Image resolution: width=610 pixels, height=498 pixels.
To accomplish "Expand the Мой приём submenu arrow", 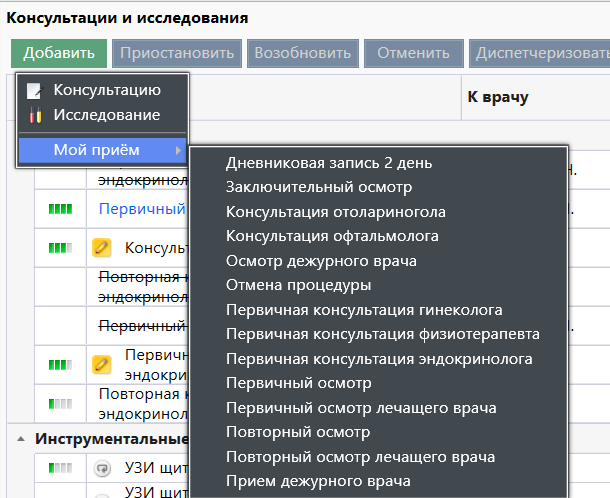I will point(178,151).
